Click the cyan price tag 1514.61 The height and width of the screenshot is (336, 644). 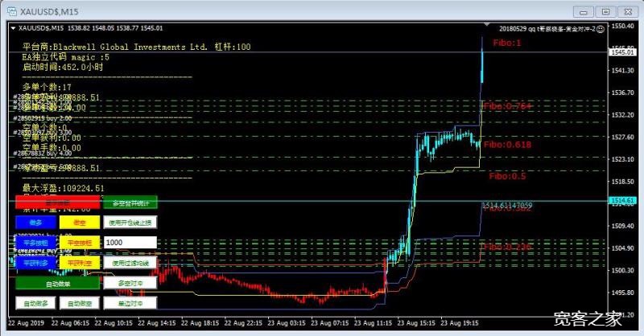tap(622, 201)
